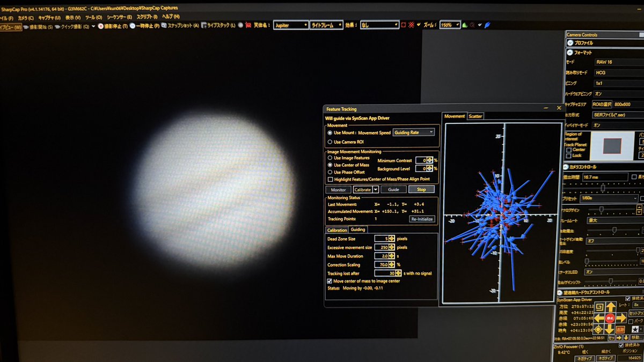Screen dimensions: 644x362
Task: Click the アナログゲイン slider handle
Action: [x=602, y=210]
